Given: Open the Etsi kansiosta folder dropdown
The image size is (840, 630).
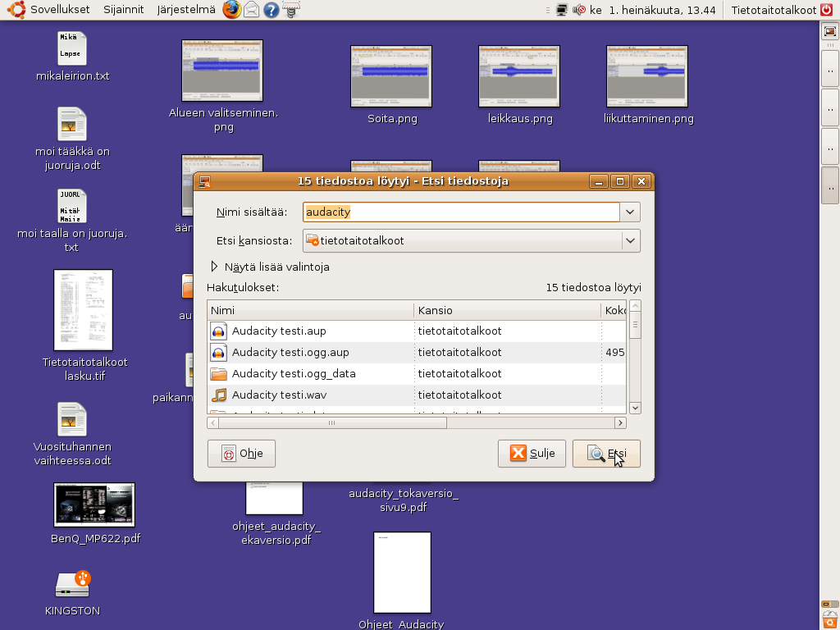Looking at the screenshot, I should pos(472,241).
